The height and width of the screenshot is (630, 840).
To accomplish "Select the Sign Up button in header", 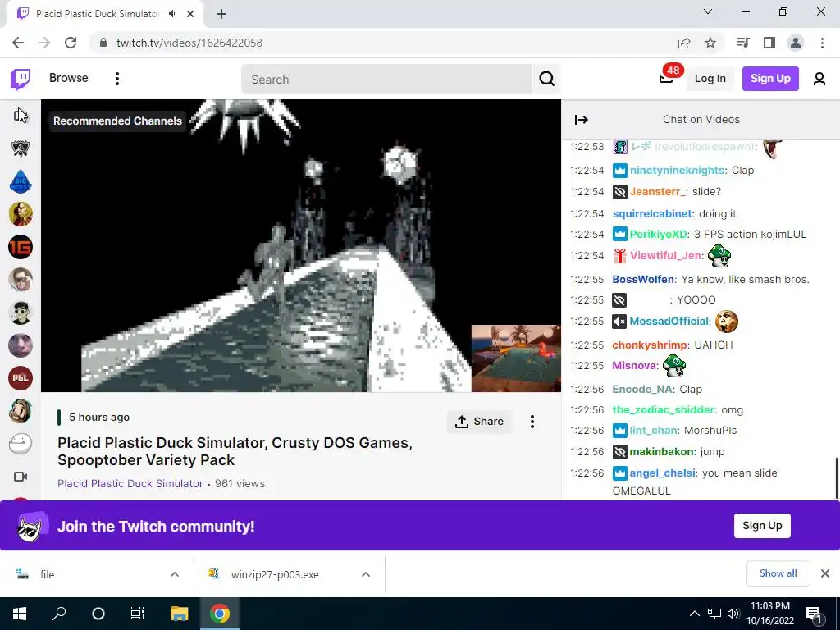I will click(770, 78).
